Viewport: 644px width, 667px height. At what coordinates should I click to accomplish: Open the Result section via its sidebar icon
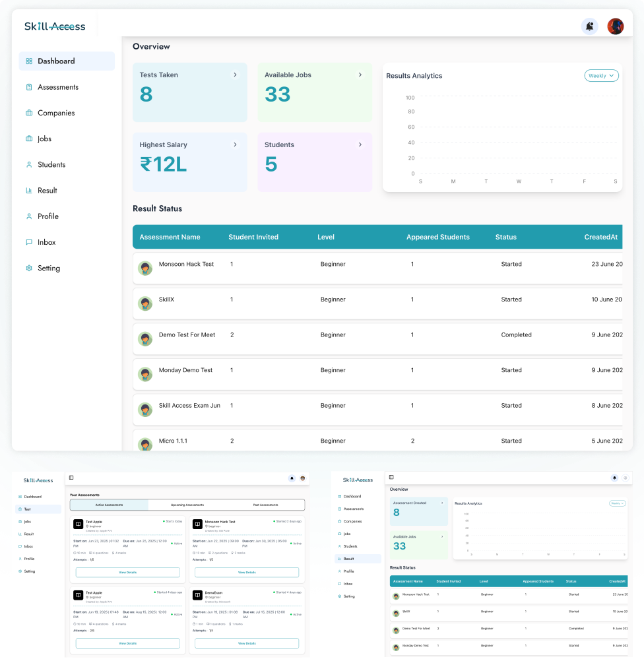[x=29, y=190]
